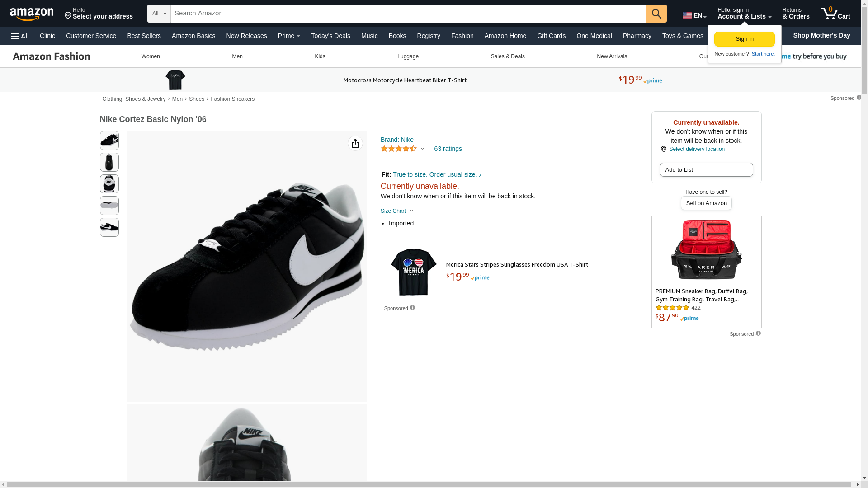The height and width of the screenshot is (488, 868).
Task: Click the search magnifier button
Action: (x=656, y=14)
